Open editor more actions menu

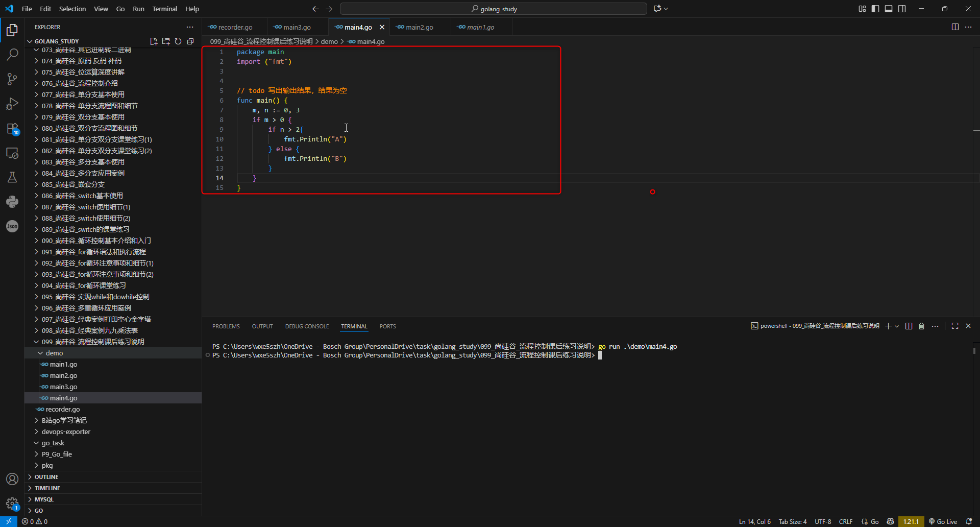(968, 27)
